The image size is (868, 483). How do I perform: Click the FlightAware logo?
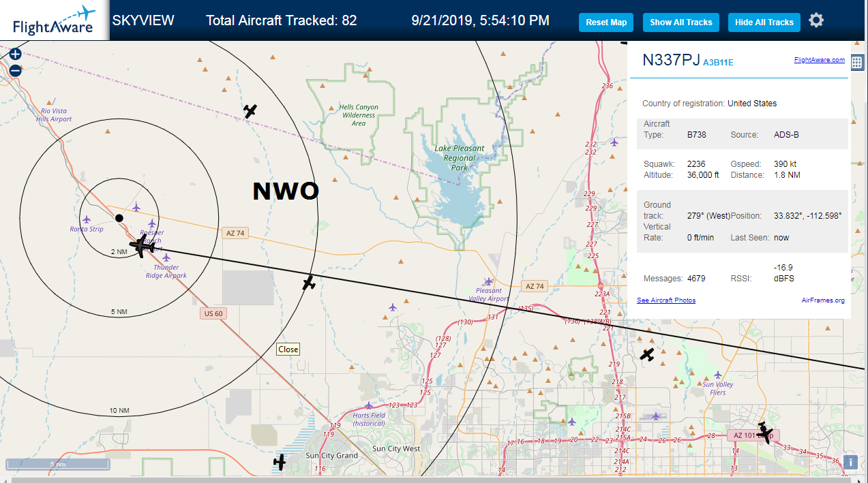pos(55,20)
